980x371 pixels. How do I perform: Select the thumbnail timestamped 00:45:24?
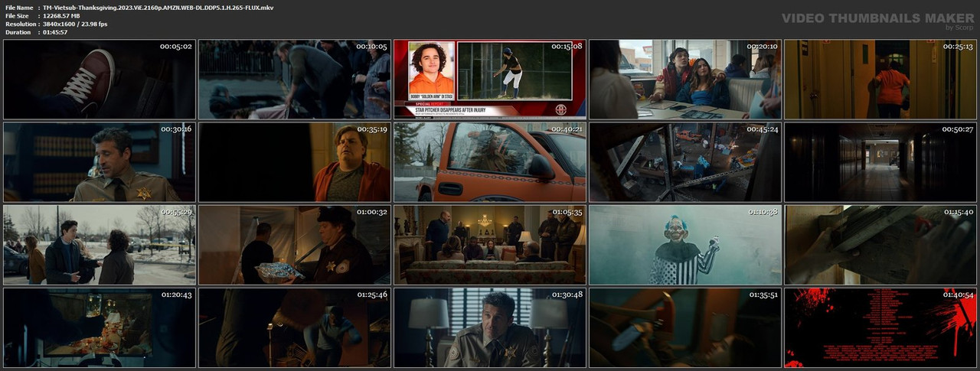[685, 161]
